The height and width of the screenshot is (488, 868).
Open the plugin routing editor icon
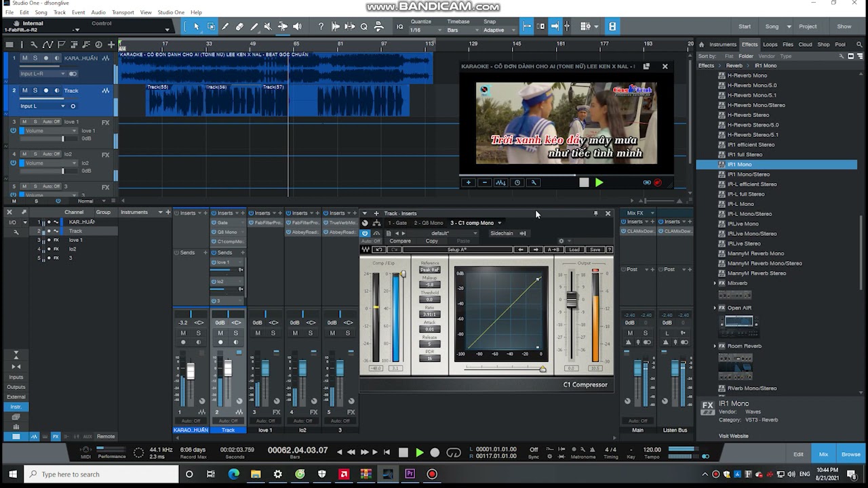tap(376, 223)
